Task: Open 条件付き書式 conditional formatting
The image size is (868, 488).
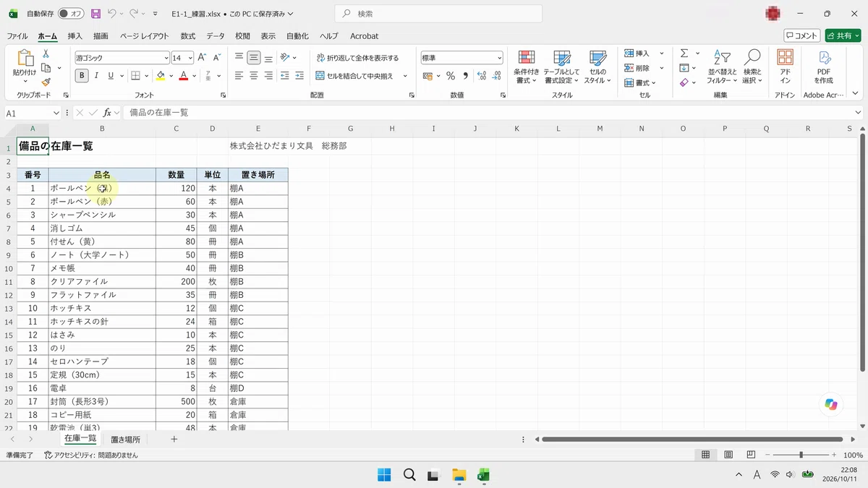Action: point(527,67)
